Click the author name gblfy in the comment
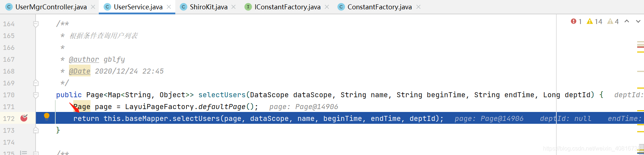This screenshot has width=644, height=155. 114,60
